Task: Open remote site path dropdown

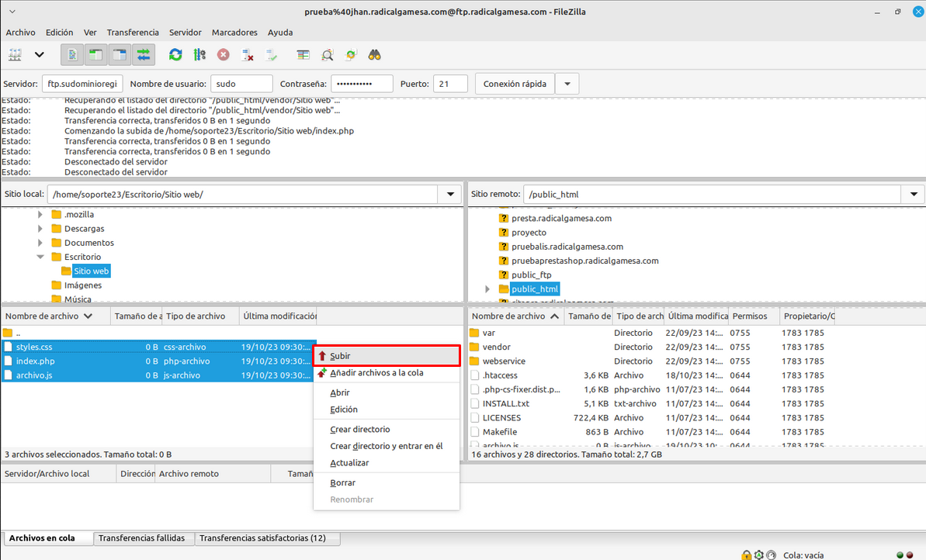Action: (x=914, y=194)
